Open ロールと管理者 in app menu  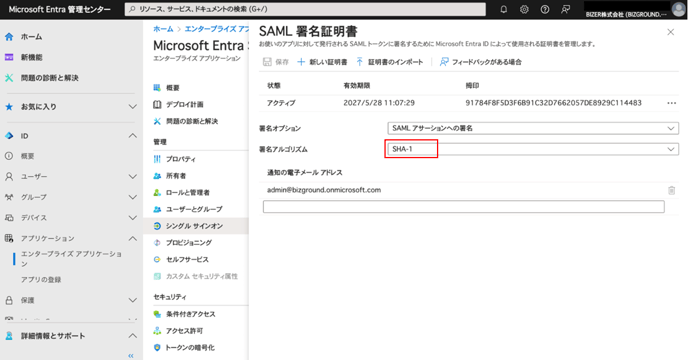click(x=188, y=192)
